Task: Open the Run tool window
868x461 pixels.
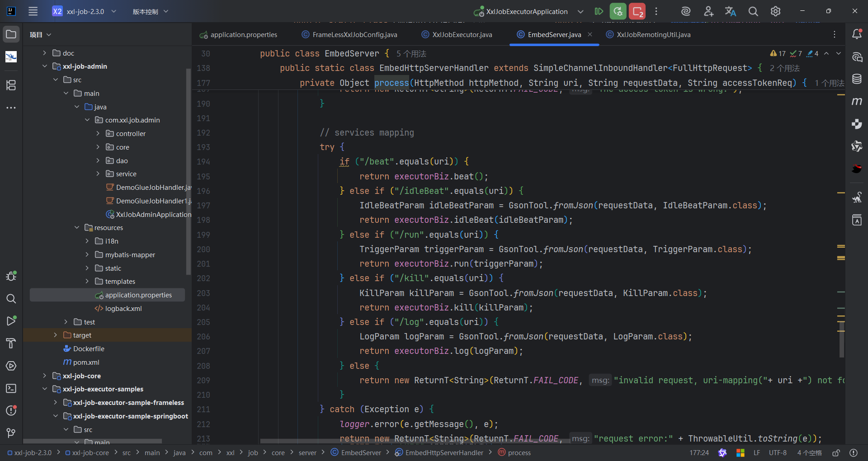Action: click(11, 321)
